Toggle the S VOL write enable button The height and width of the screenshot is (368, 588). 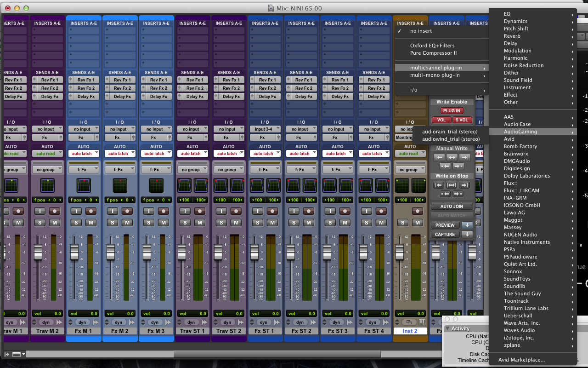[462, 120]
